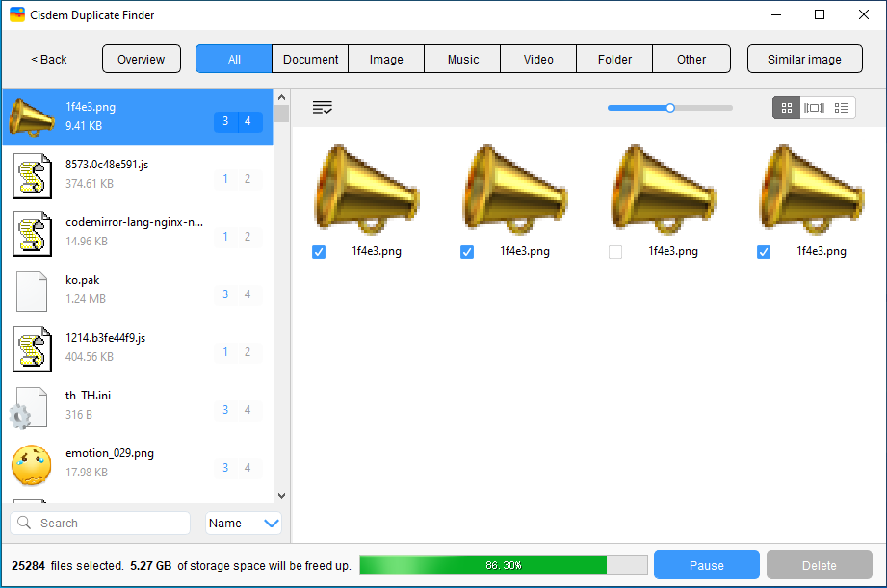Open the Similar image section
The width and height of the screenshot is (887, 588).
pyautogui.click(x=804, y=59)
